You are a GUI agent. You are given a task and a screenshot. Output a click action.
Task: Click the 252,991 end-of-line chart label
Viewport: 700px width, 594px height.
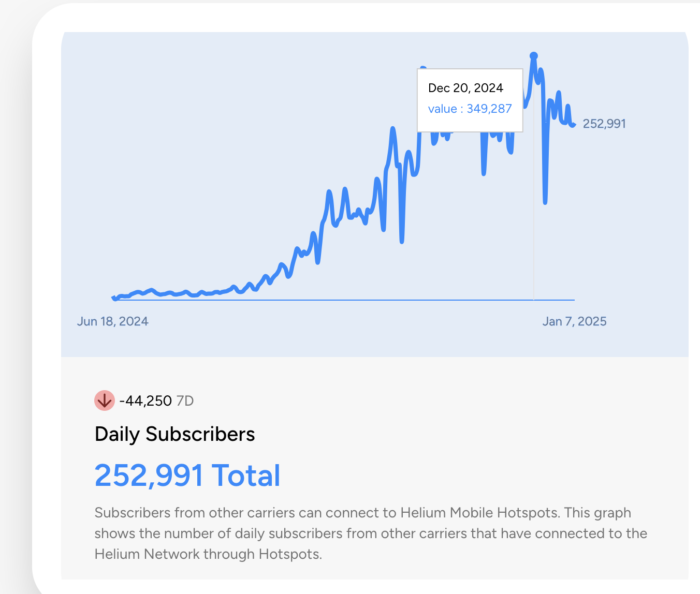click(x=604, y=124)
